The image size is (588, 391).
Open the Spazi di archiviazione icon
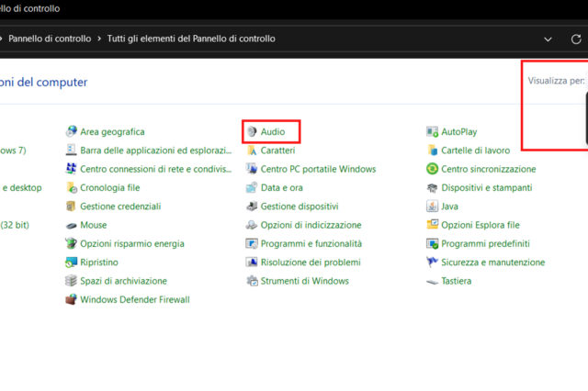(71, 281)
